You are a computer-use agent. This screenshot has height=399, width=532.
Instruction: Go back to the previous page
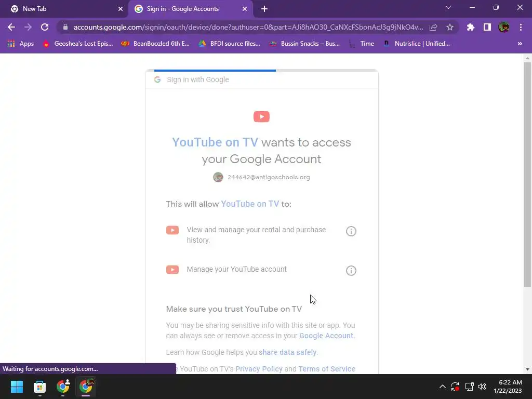(11, 27)
